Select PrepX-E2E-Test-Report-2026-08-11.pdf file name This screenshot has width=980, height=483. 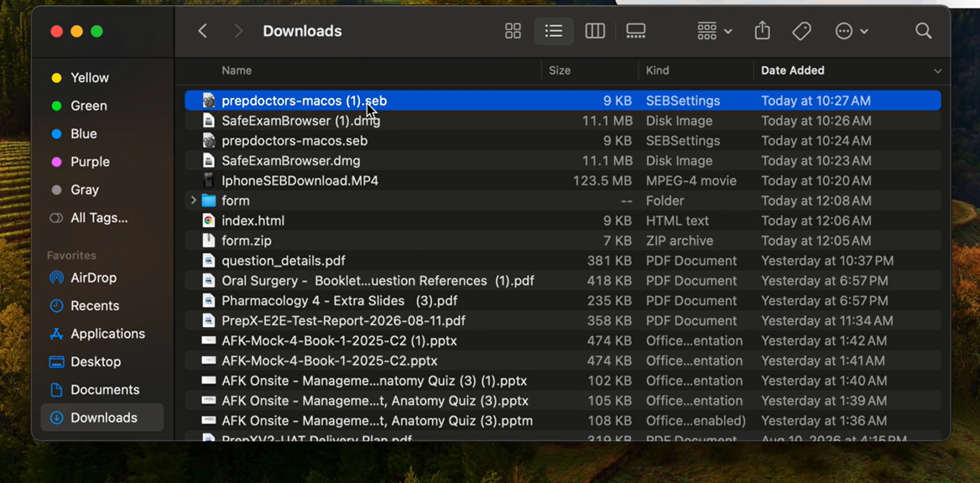[343, 320]
